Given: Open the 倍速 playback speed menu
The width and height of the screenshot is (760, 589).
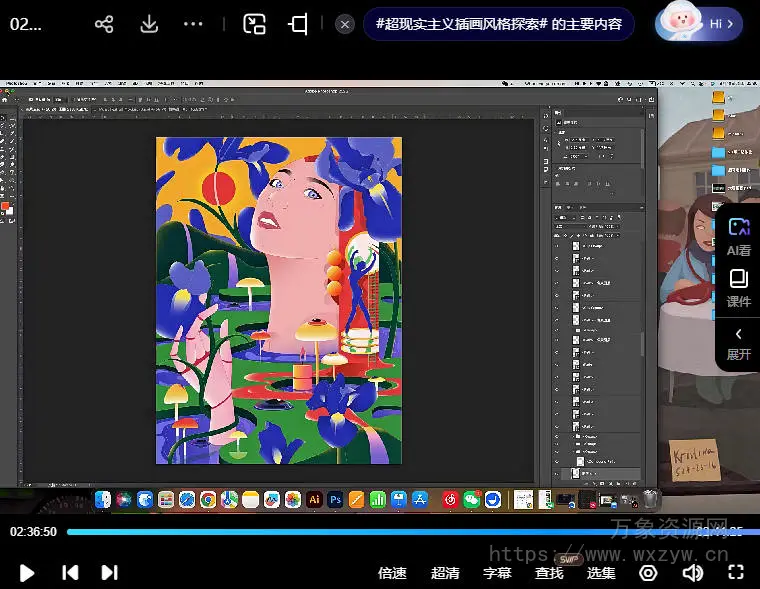Looking at the screenshot, I should (x=392, y=573).
